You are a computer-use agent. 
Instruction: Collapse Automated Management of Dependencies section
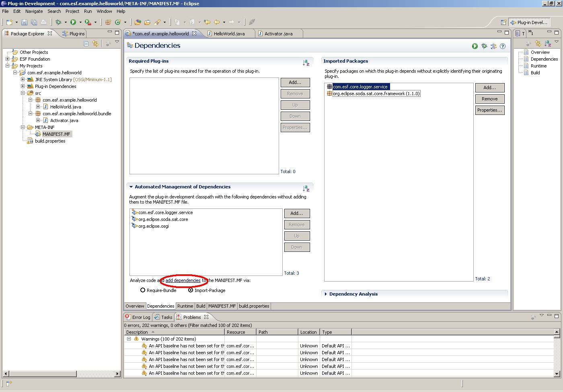[x=131, y=187]
